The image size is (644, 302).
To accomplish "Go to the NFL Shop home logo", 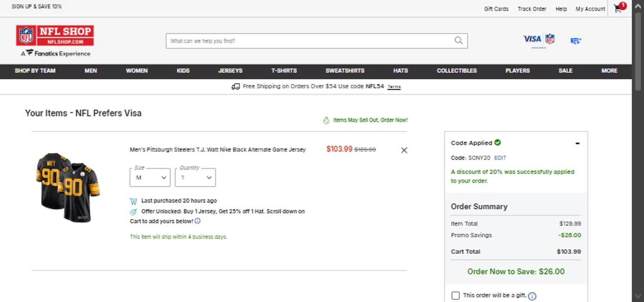I will (x=55, y=36).
